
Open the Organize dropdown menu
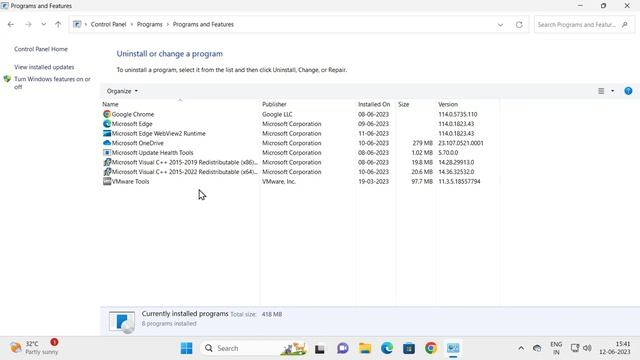[122, 91]
